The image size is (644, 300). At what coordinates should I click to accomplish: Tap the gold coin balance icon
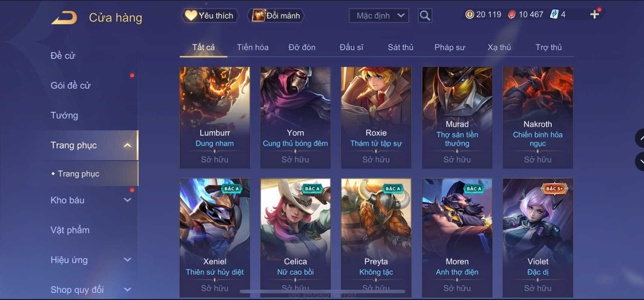[x=469, y=14]
